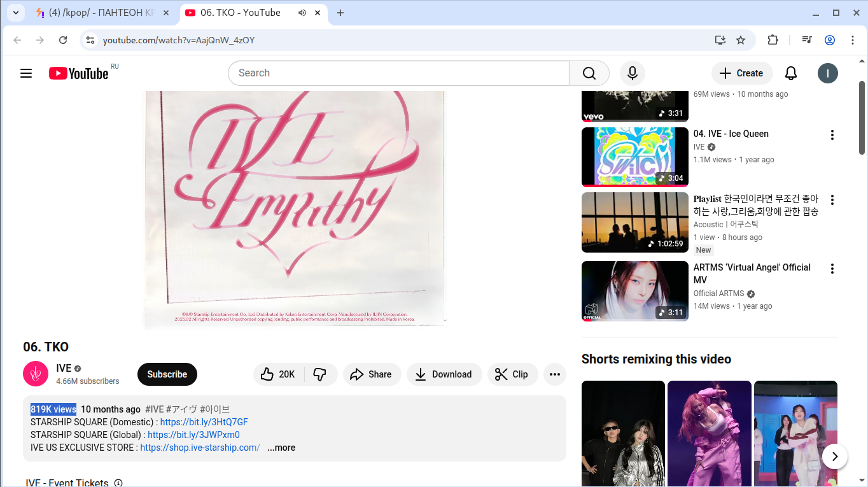Open the IVE channel name link
The width and height of the screenshot is (868, 487).
[64, 368]
